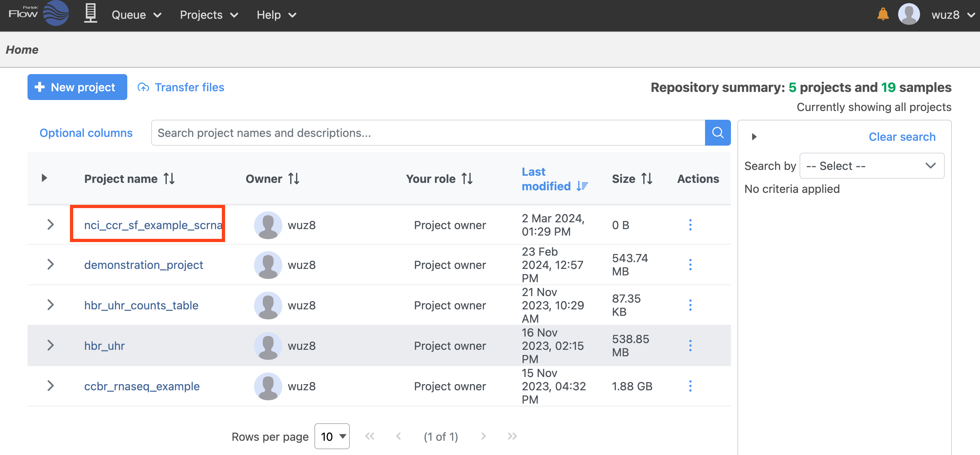Click the notification bell icon
Viewport: 980px width, 455px height.
(x=883, y=15)
